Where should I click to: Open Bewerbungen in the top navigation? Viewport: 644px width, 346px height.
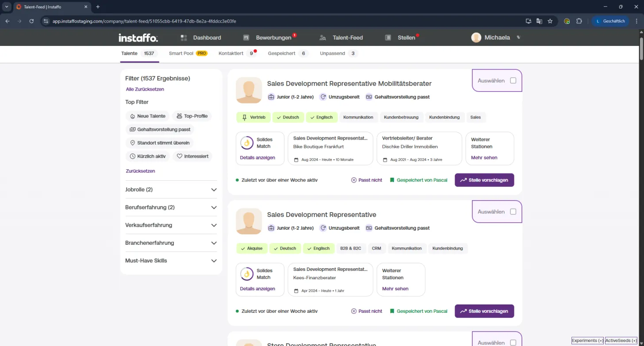coord(270,38)
